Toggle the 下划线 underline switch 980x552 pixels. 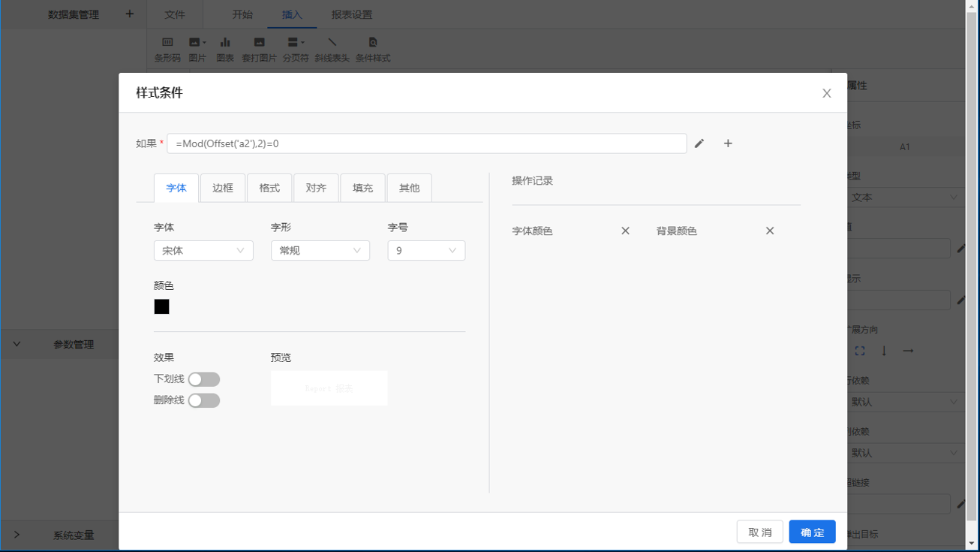pos(204,379)
